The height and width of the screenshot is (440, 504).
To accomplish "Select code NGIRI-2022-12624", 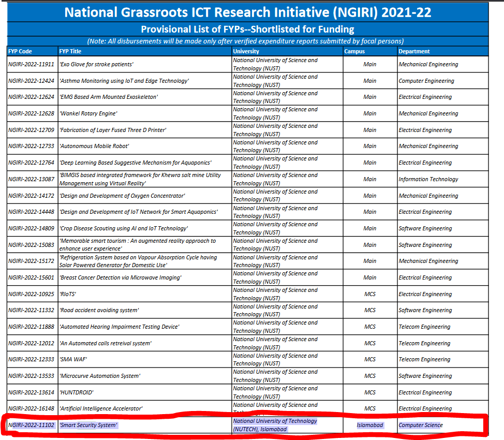I will [x=31, y=97].
